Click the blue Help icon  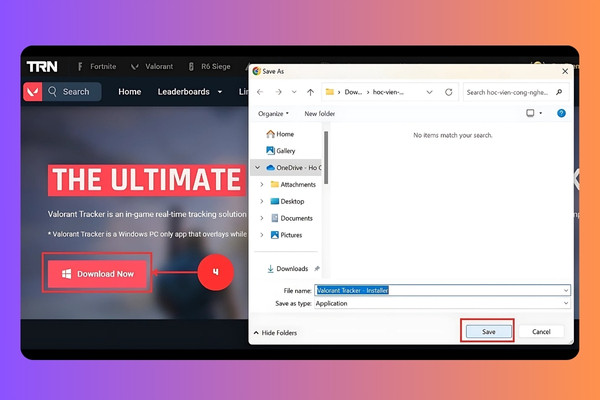[561, 113]
